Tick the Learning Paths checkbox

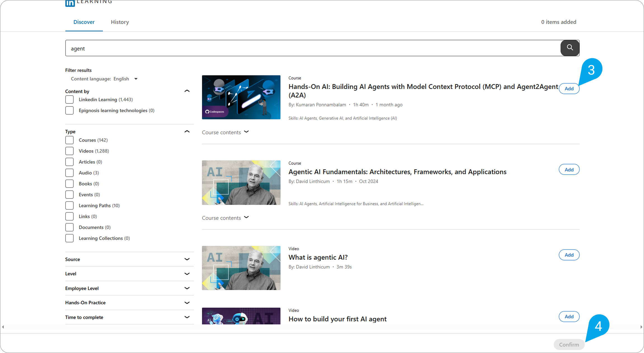pos(69,206)
